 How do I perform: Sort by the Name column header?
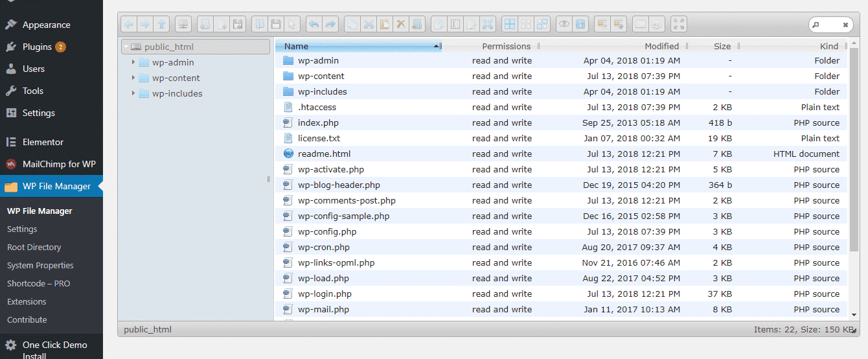pyautogui.click(x=358, y=46)
